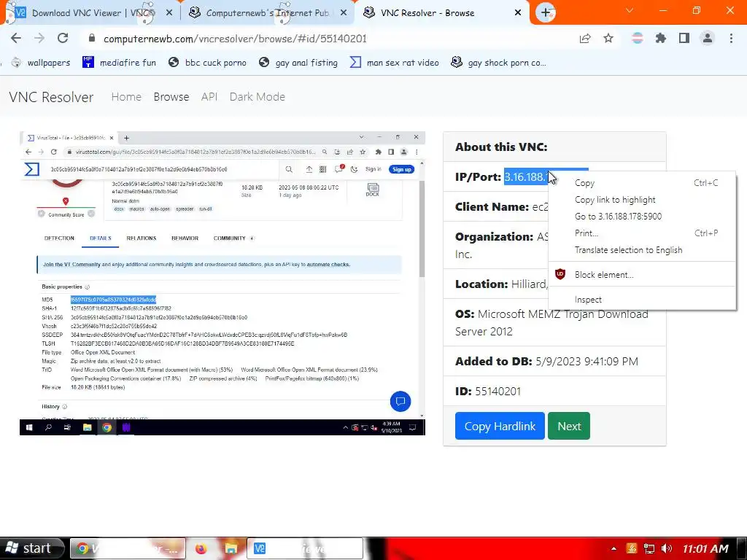The height and width of the screenshot is (560, 747).
Task: Choose Go to 3.16.188.178:5900
Action: 642,216
